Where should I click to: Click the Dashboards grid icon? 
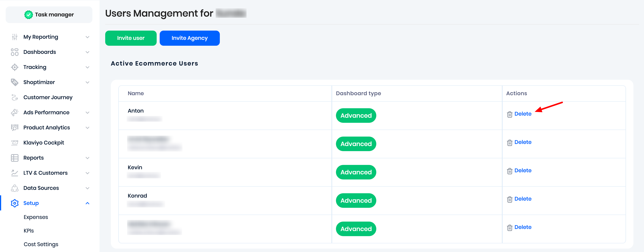pos(15,52)
